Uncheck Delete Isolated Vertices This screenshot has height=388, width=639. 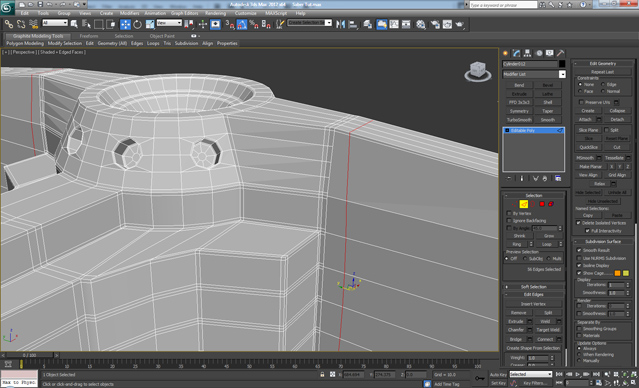578,223
